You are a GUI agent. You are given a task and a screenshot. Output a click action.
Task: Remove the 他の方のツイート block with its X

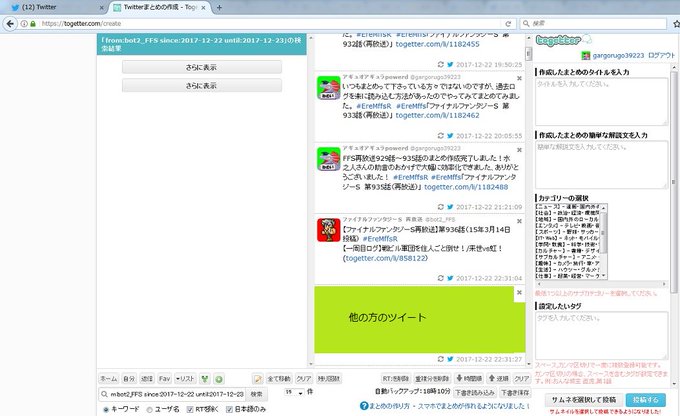pyautogui.click(x=519, y=292)
